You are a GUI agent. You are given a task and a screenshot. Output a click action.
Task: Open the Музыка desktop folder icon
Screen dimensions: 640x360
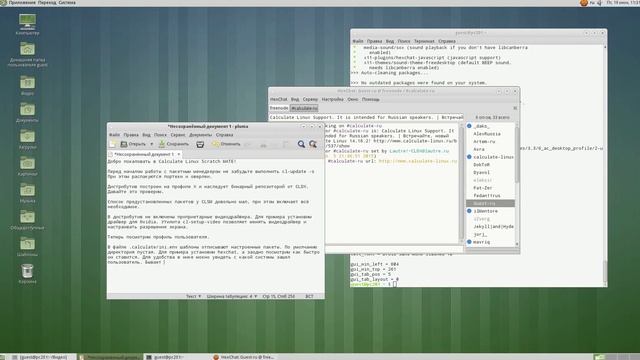click(27, 193)
